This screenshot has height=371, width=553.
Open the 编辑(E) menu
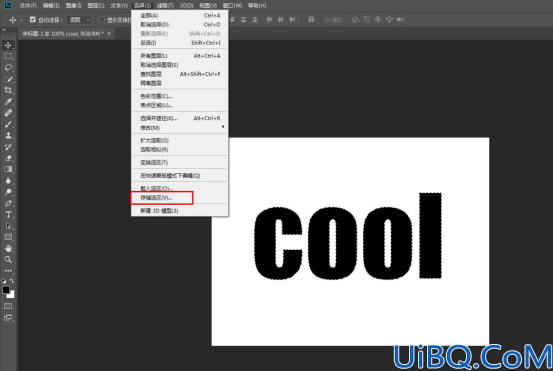51,5
